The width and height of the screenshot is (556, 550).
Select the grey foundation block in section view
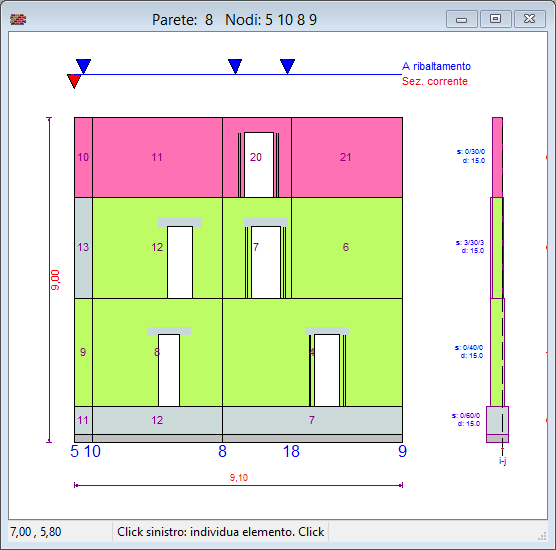[x=497, y=424]
